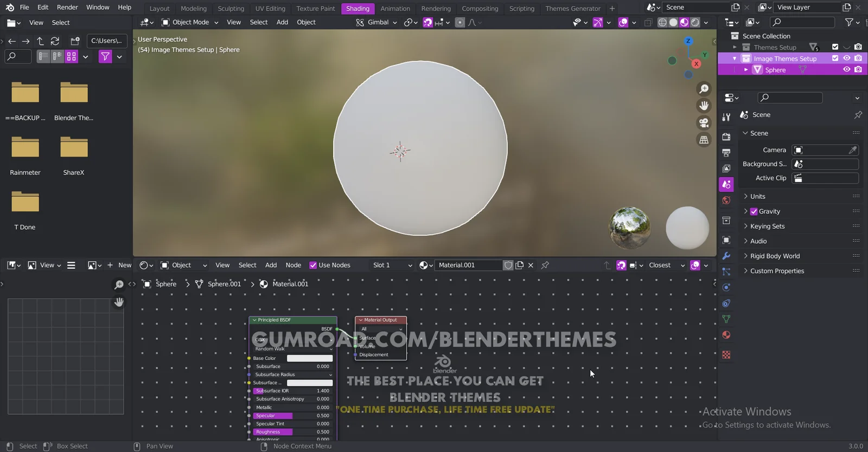Open the Themes Generator workspace tab

coord(573,8)
